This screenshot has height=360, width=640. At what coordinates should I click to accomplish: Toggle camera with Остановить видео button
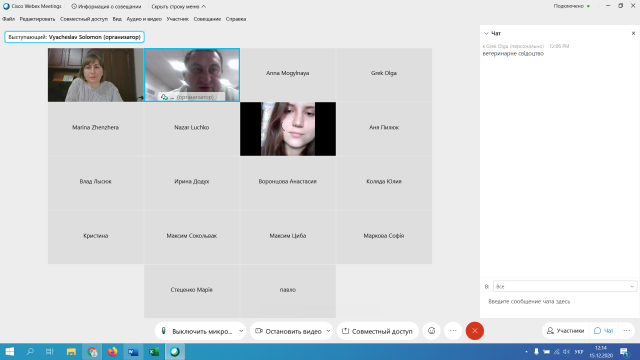(289, 331)
